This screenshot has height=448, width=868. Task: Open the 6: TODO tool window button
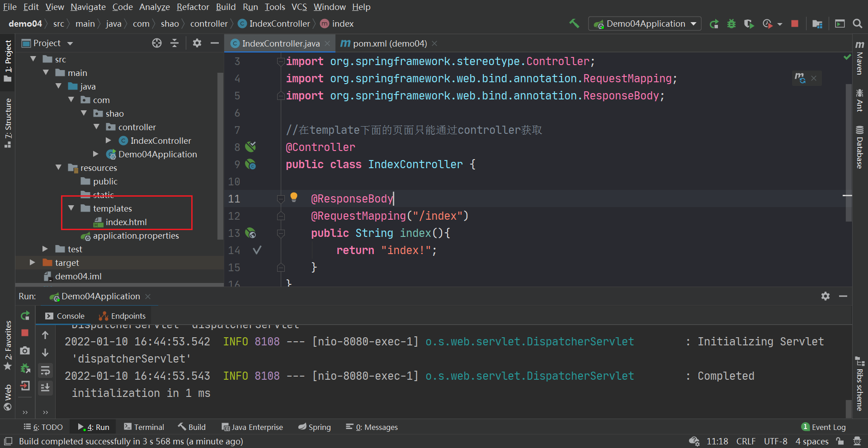(x=43, y=427)
